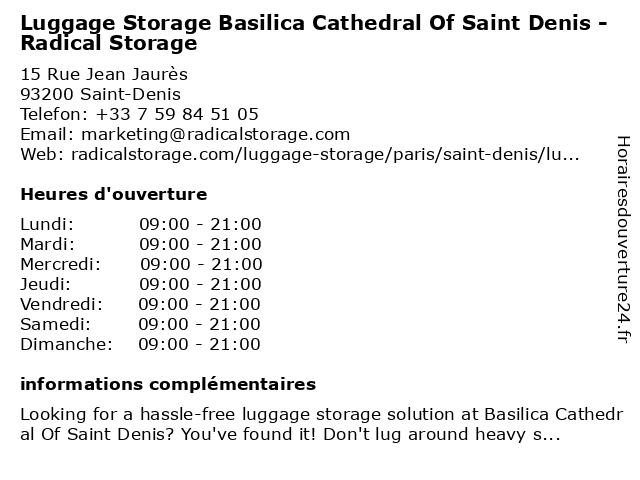The width and height of the screenshot is (640, 480).
Task: Select the Lundi opening hours row
Action: coord(141,224)
